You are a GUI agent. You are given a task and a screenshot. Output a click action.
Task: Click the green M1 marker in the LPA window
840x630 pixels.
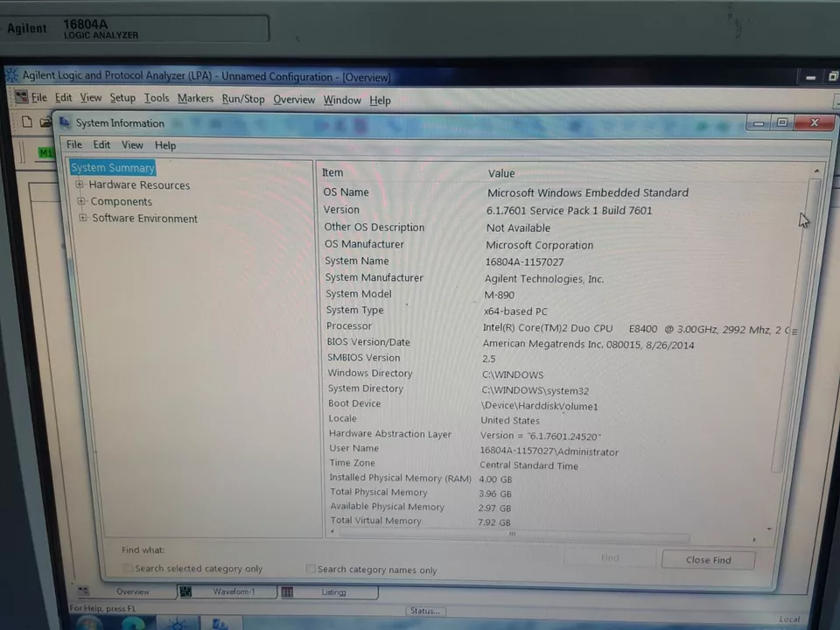point(46,153)
